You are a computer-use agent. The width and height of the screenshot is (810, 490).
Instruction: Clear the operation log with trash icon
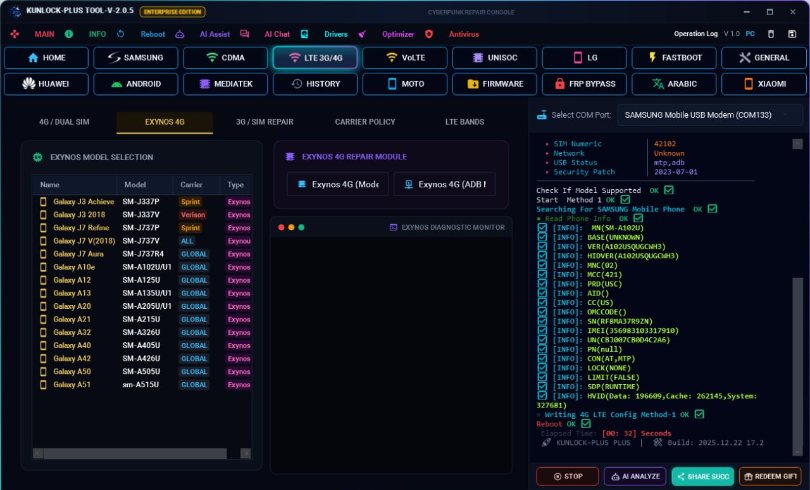(771, 34)
